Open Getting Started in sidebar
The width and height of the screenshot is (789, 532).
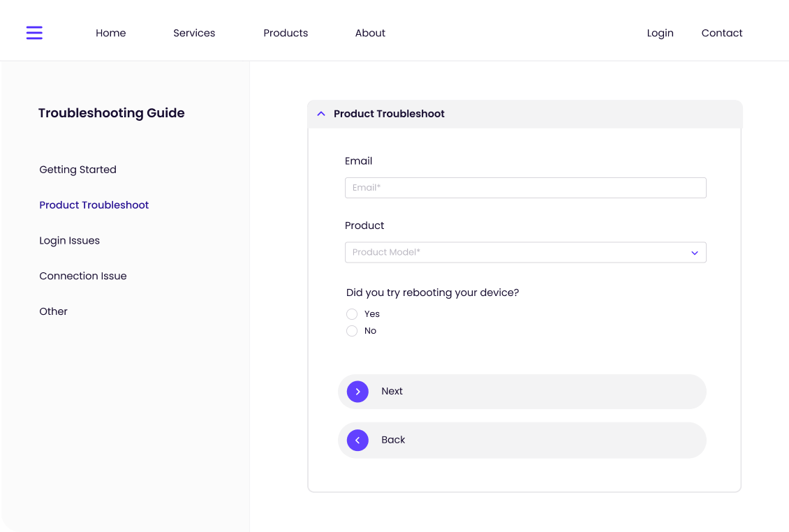[x=78, y=170]
